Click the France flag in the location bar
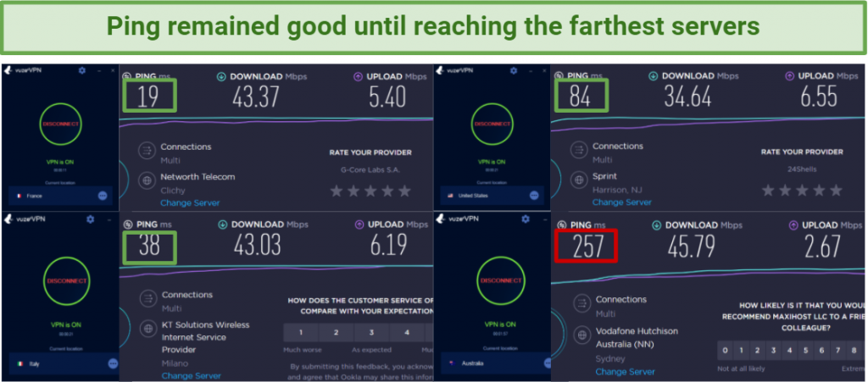This screenshot has height=382, width=868. [x=19, y=196]
